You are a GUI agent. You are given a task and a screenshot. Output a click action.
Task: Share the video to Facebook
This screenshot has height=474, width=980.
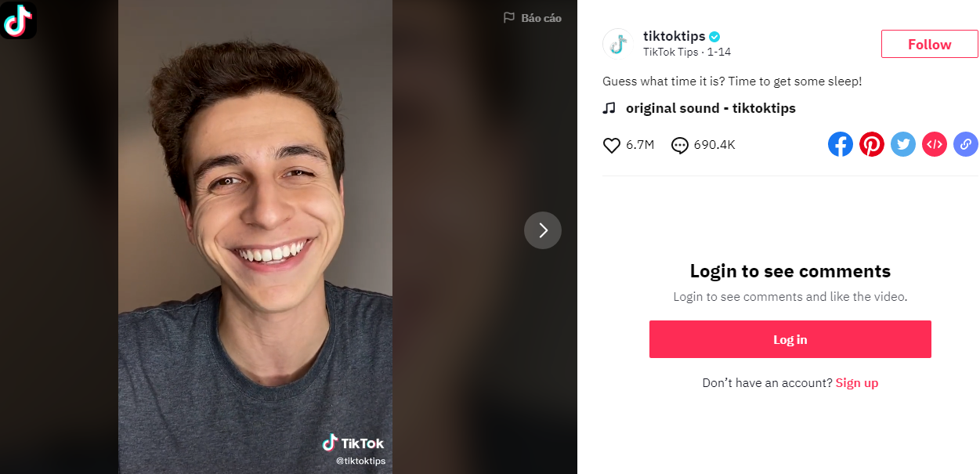coord(840,144)
